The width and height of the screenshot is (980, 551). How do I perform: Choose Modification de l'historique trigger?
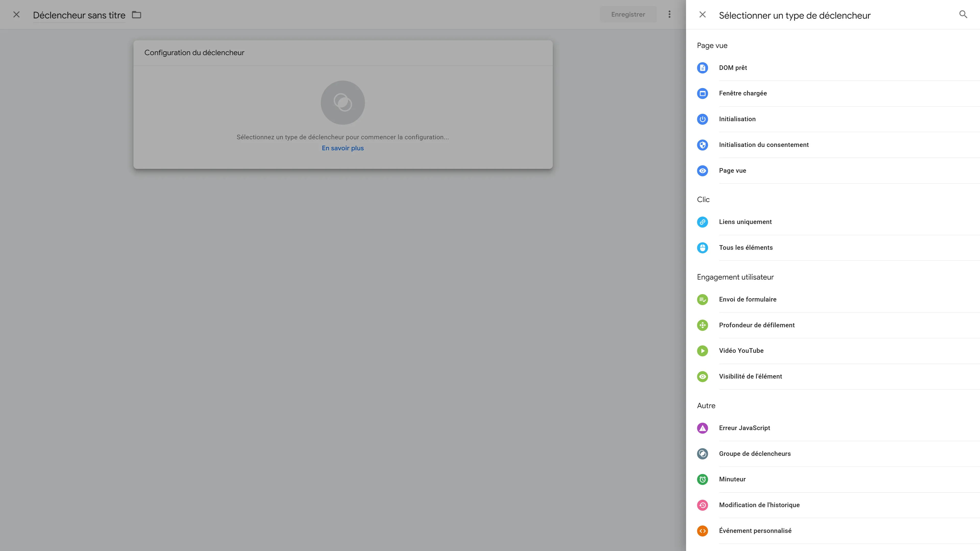coord(838,505)
